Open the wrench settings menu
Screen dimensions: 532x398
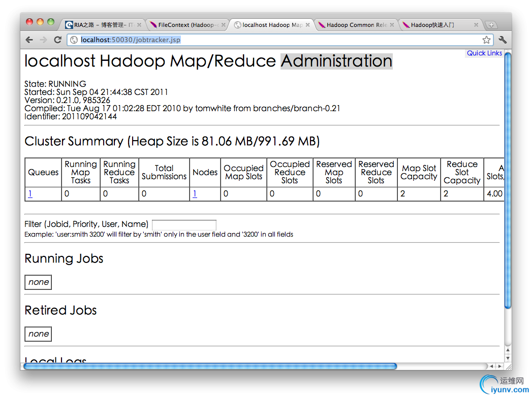(503, 40)
